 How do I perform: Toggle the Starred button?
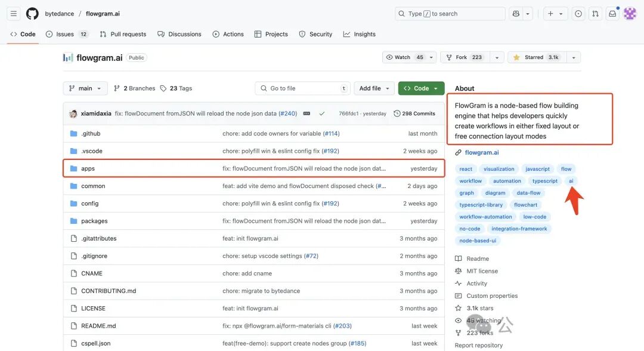pyautogui.click(x=537, y=57)
